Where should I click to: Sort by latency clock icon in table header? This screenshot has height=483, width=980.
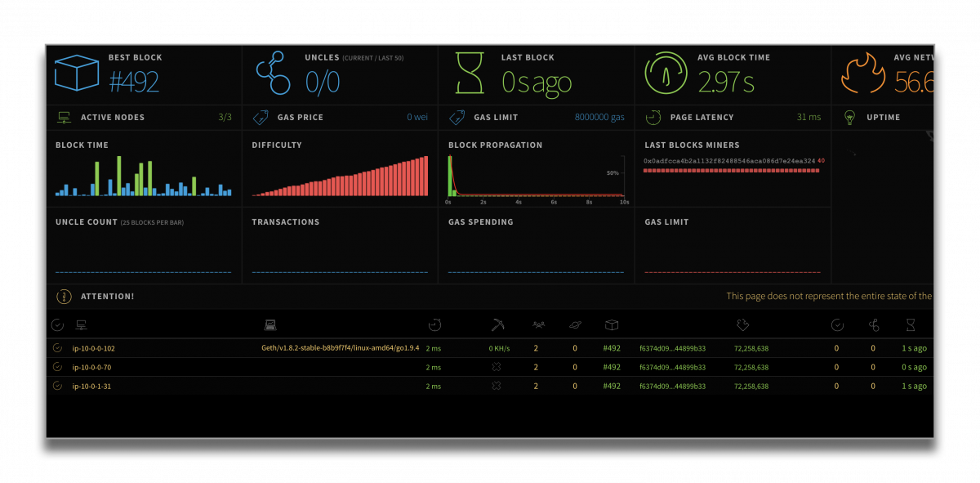[x=434, y=325]
